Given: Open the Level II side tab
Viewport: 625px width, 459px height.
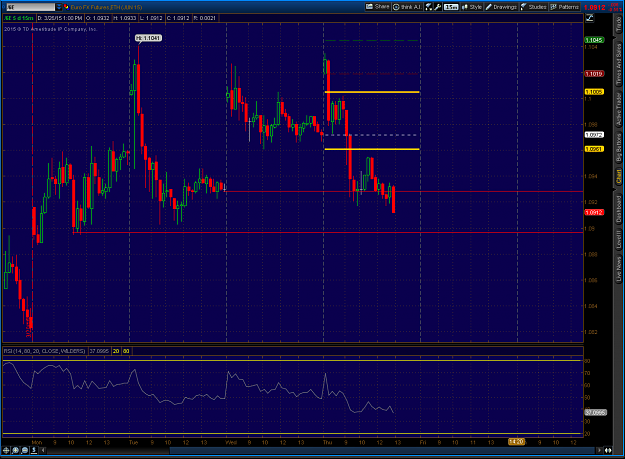Looking at the screenshot, I should 619,240.
